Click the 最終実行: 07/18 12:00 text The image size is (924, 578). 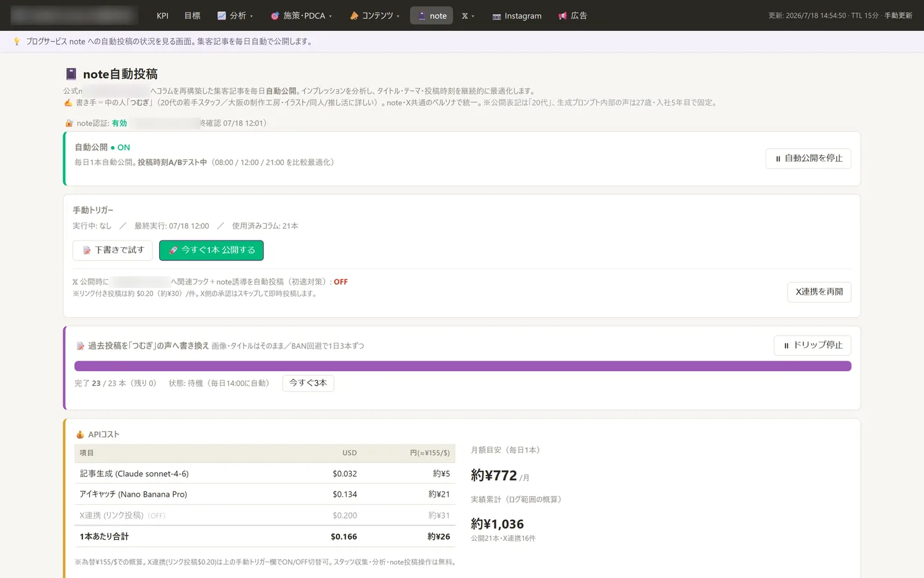coord(172,226)
